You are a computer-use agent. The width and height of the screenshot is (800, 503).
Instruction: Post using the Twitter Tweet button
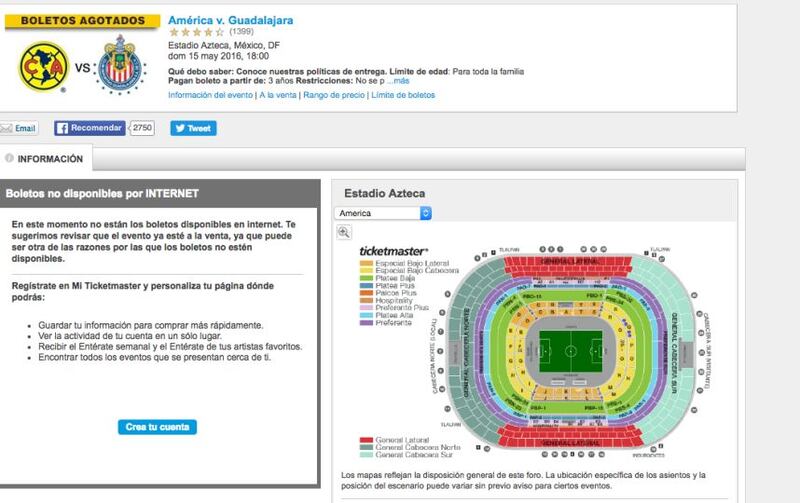point(193,128)
